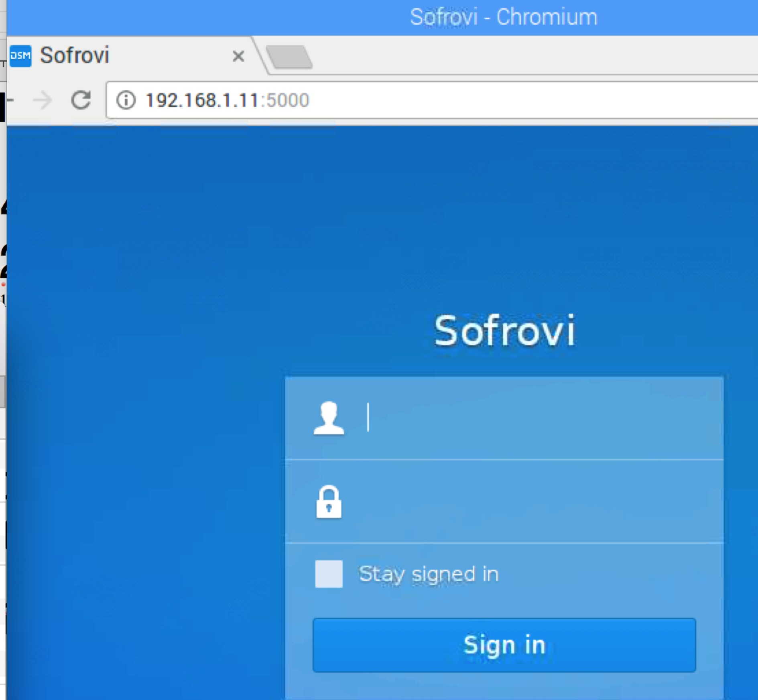This screenshot has width=758, height=700.
Task: View site information icon in address bar
Action: click(126, 100)
